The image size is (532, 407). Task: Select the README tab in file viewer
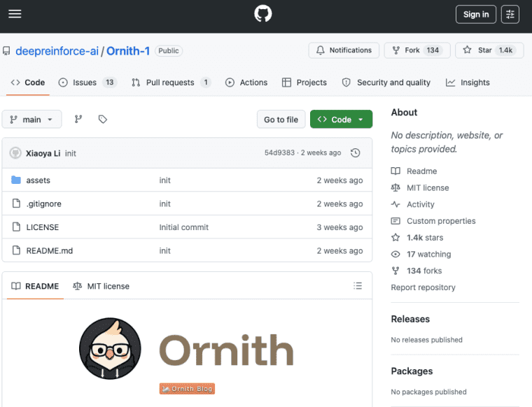35,286
